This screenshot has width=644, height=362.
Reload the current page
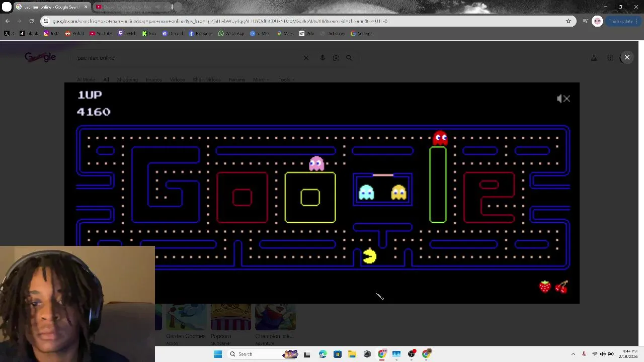[31, 21]
